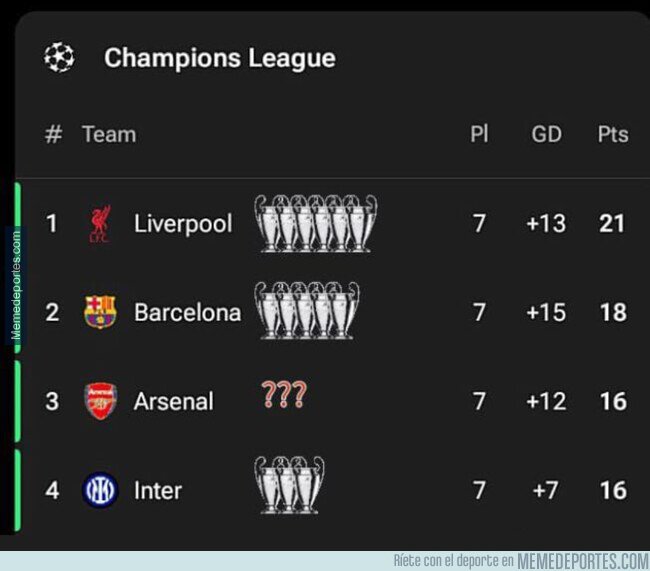This screenshot has width=650, height=571.
Task: Open the MEMEDEPORTES.COM footer link
Action: 583,561
